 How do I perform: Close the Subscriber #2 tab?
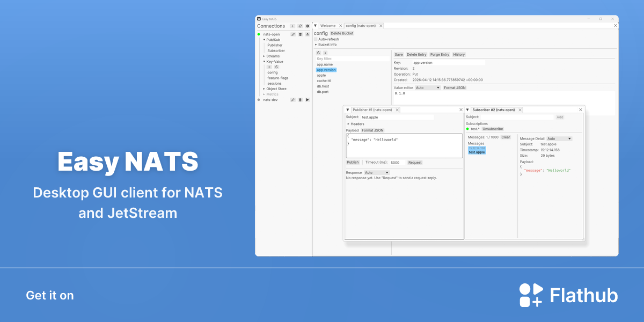[520, 110]
